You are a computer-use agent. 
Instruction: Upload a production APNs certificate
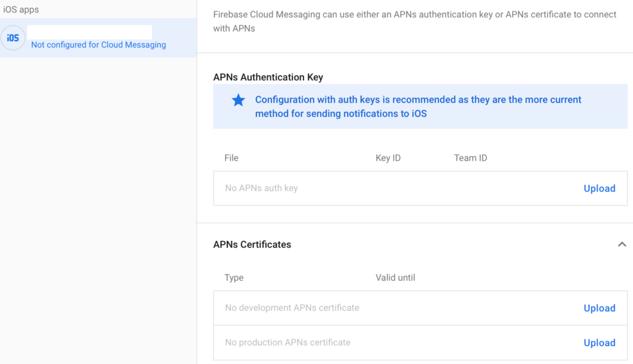599,343
